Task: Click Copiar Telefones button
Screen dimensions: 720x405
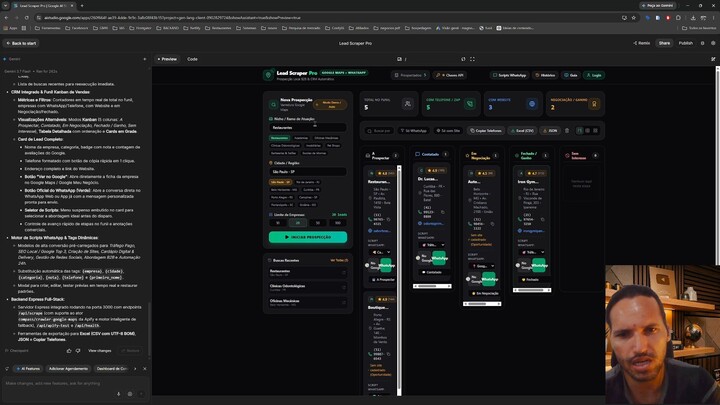Action: [x=486, y=130]
